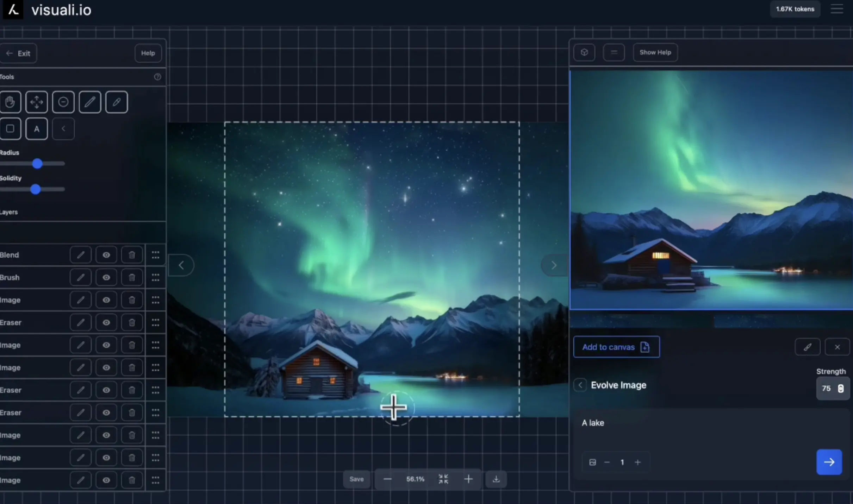Image resolution: width=853 pixels, height=504 pixels.
Task: Select the square shape tool
Action: click(x=10, y=129)
